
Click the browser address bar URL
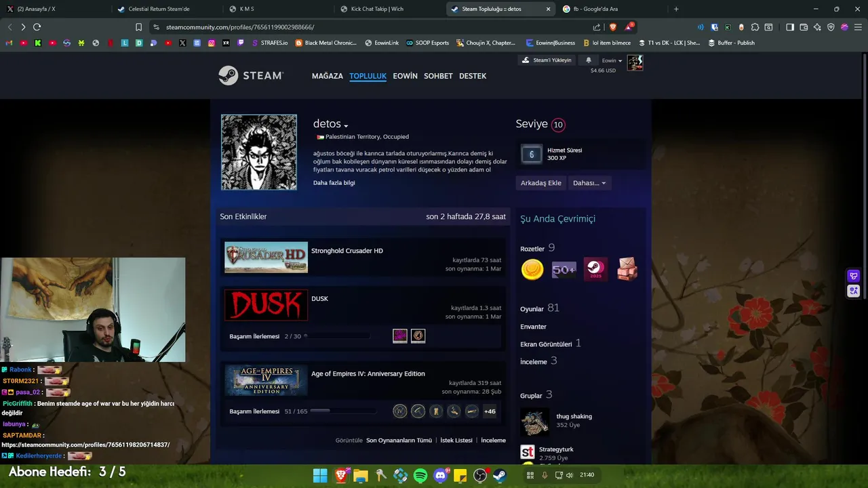[240, 27]
